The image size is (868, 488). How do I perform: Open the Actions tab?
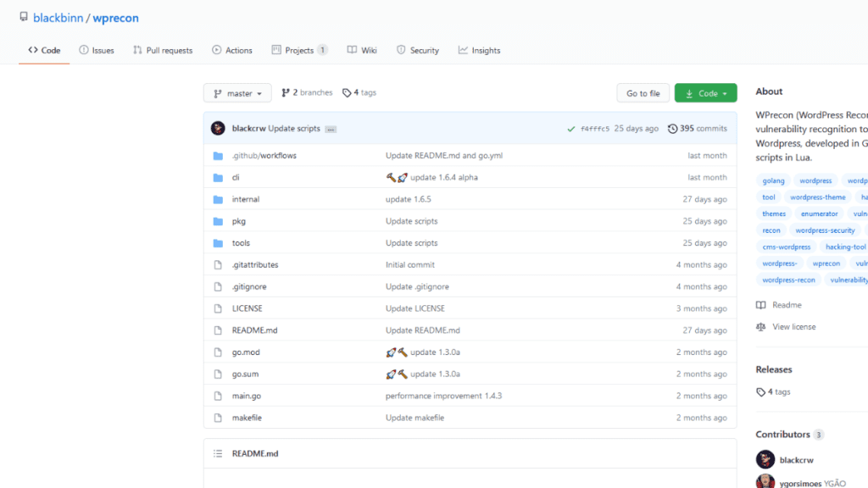coord(232,50)
